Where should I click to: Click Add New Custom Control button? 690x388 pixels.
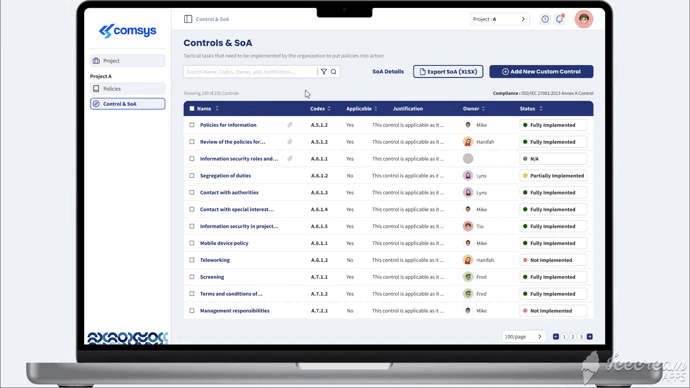coord(541,72)
